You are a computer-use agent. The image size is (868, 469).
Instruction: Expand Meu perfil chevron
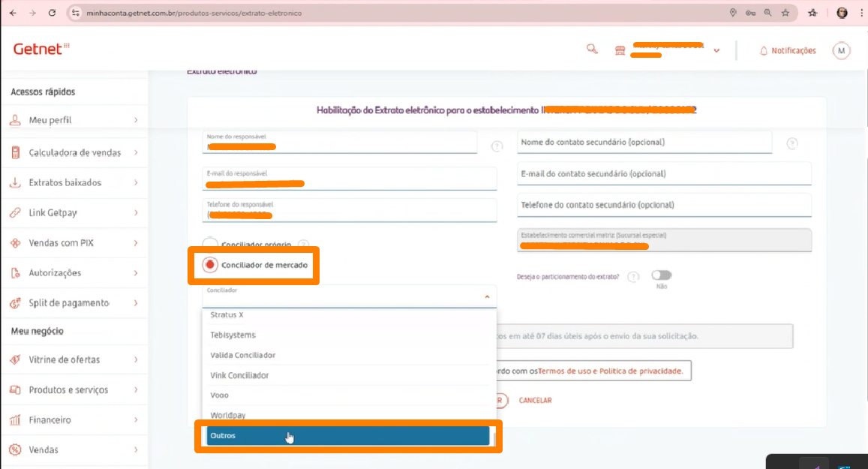point(136,120)
